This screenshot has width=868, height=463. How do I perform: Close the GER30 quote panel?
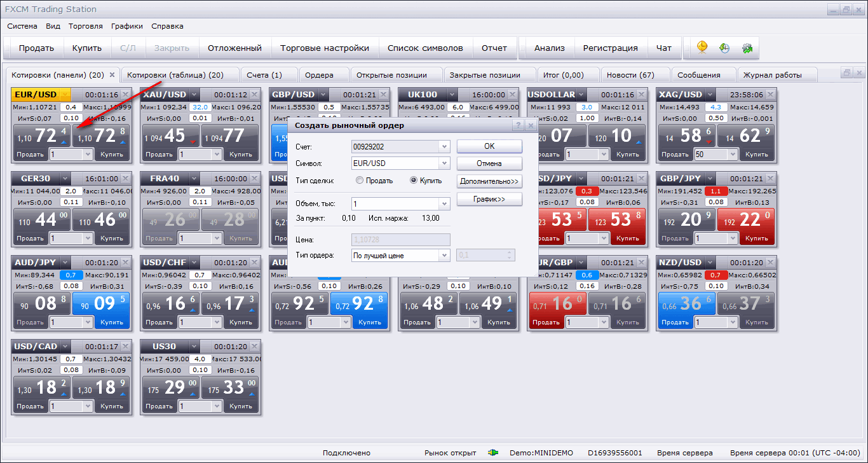pyautogui.click(x=125, y=179)
